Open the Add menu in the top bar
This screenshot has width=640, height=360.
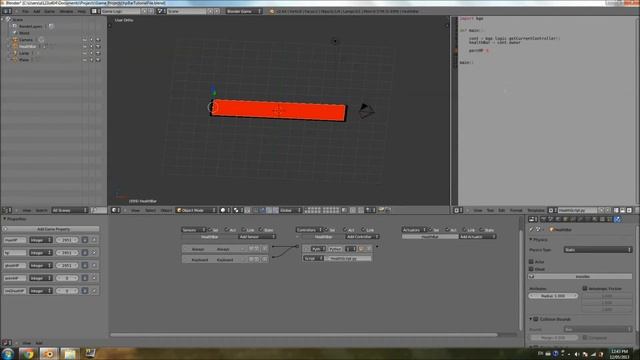coord(37,11)
